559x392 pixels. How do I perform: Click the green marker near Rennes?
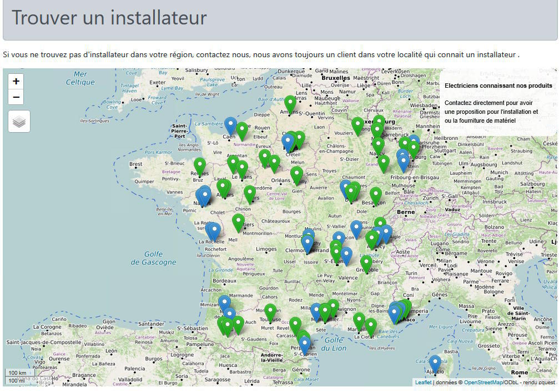click(x=200, y=167)
